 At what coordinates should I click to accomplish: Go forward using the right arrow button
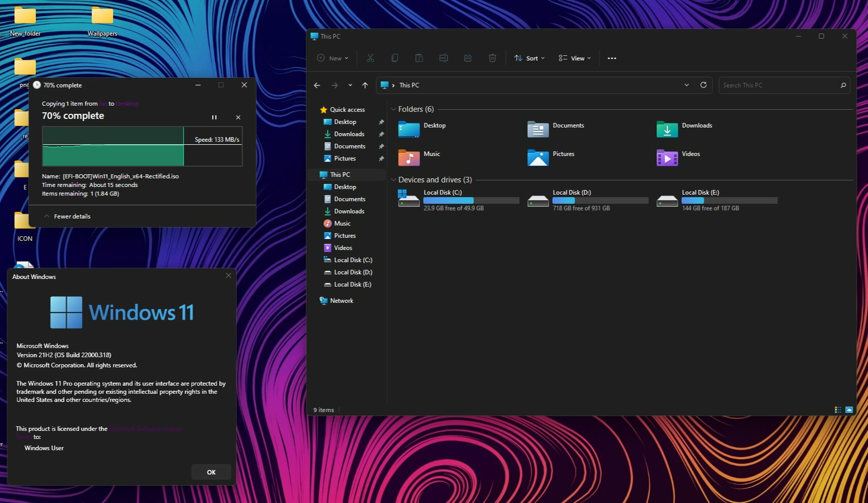click(335, 85)
